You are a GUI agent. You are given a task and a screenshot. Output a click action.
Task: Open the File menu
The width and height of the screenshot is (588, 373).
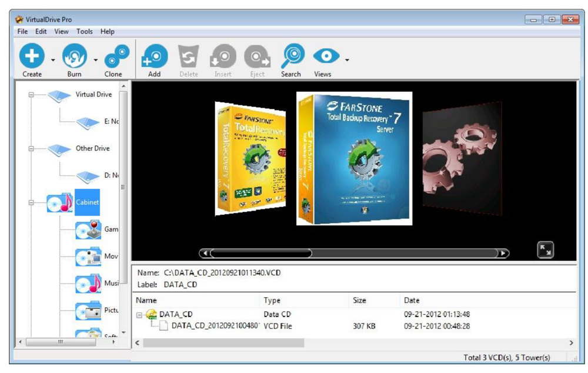tap(22, 32)
